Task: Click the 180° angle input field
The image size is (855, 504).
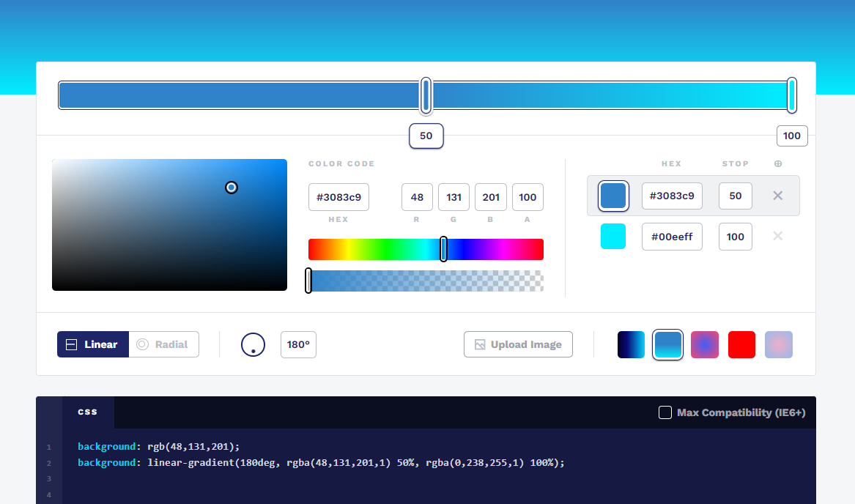Action: click(298, 344)
